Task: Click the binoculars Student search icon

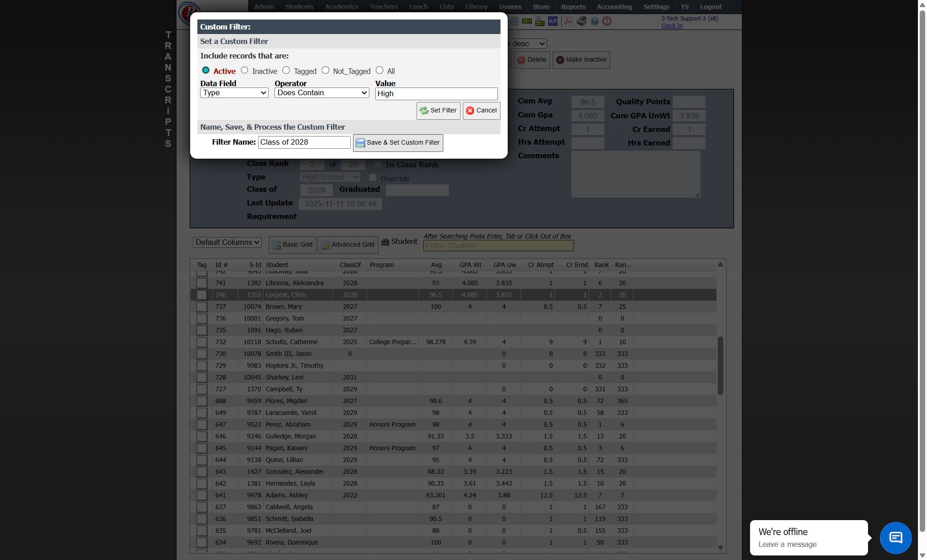Action: [x=385, y=242]
